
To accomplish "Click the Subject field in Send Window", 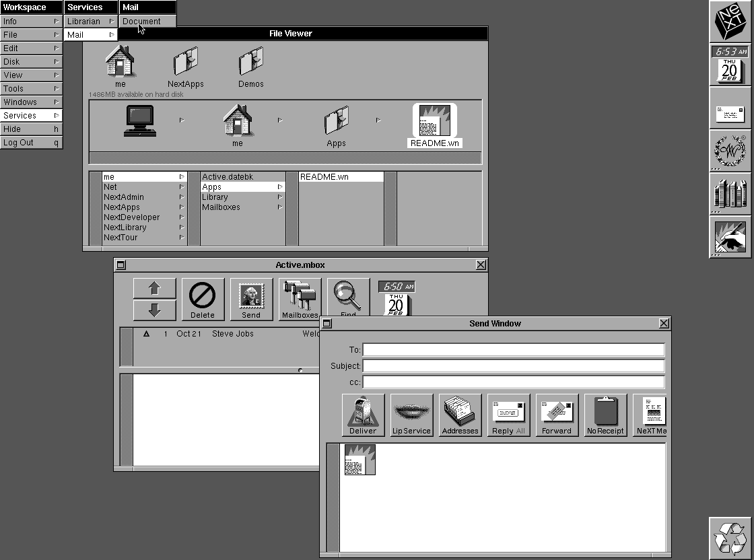I will click(x=514, y=365).
